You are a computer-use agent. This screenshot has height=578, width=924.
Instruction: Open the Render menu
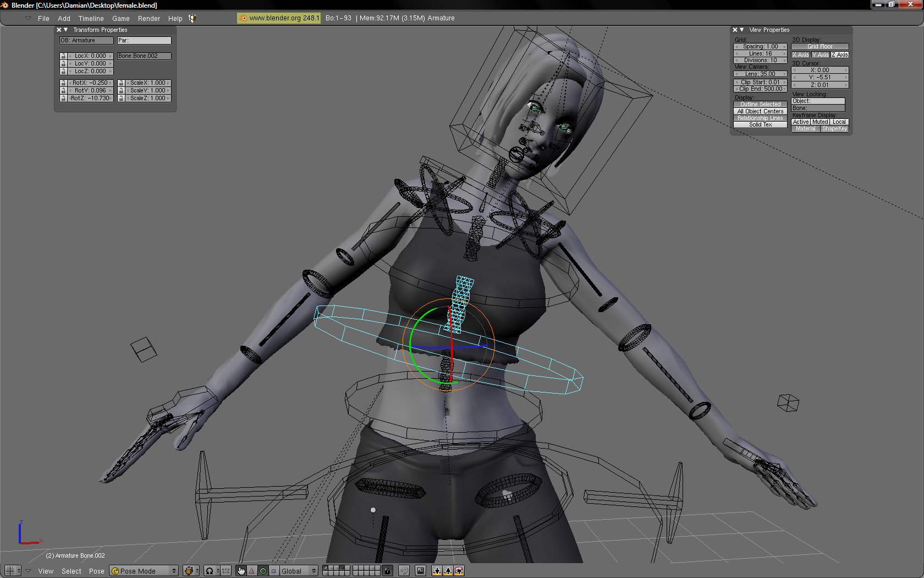[x=148, y=18]
